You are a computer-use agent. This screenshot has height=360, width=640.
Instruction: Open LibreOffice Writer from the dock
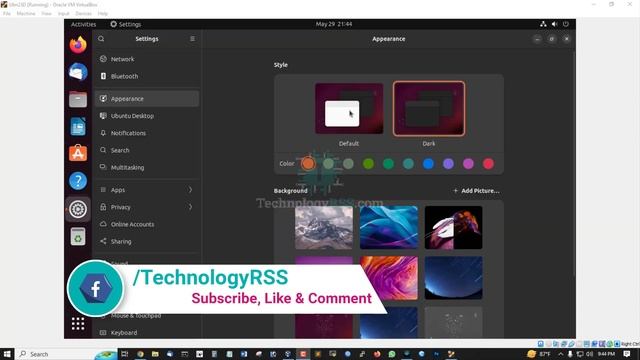pyautogui.click(x=78, y=127)
